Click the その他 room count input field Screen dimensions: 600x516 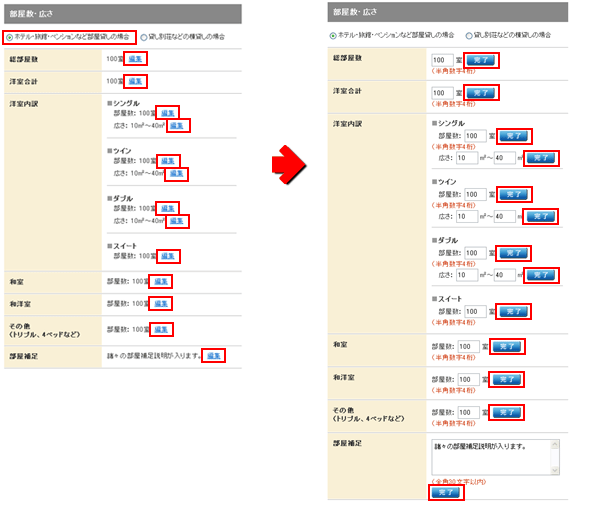(467, 411)
